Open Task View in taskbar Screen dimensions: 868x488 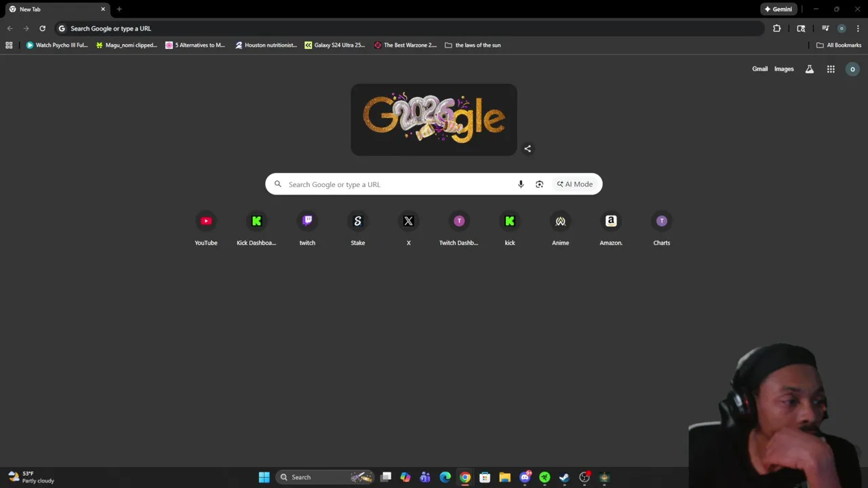386,477
